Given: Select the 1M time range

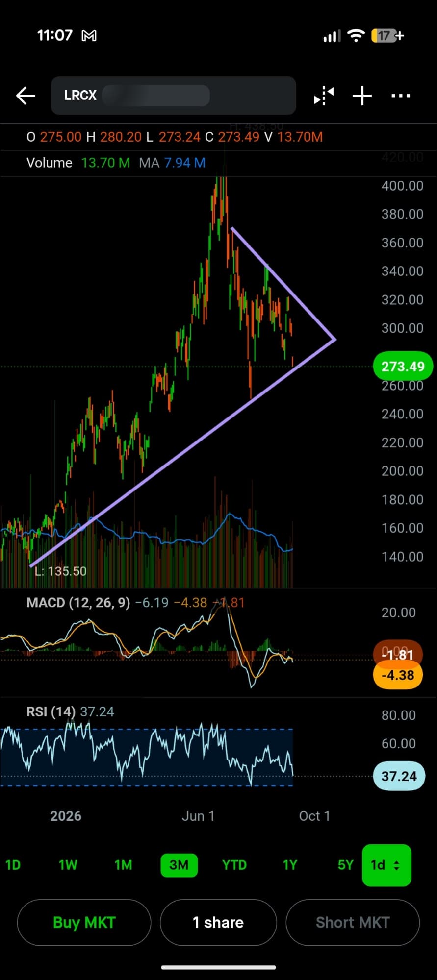Looking at the screenshot, I should coord(124,865).
